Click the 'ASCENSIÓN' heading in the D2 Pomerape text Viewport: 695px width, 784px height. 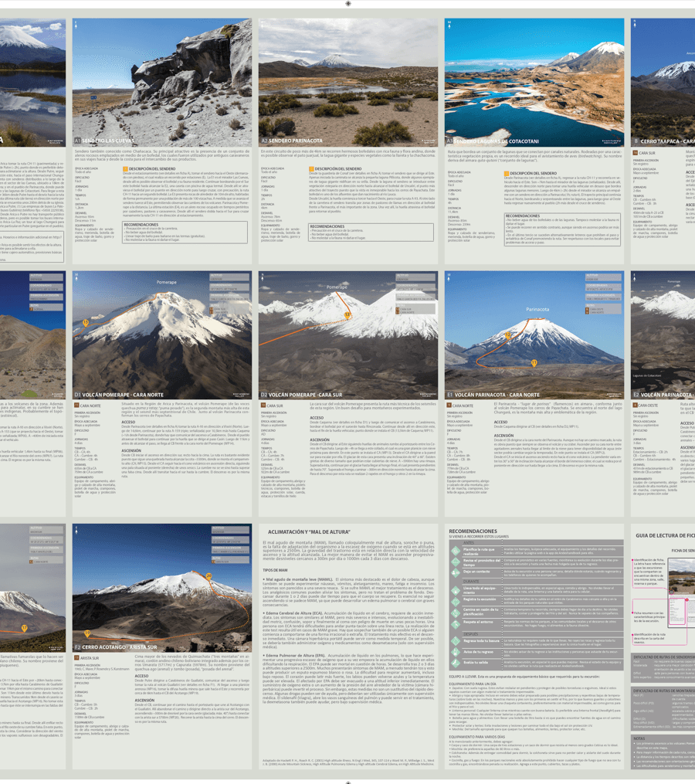(x=320, y=440)
